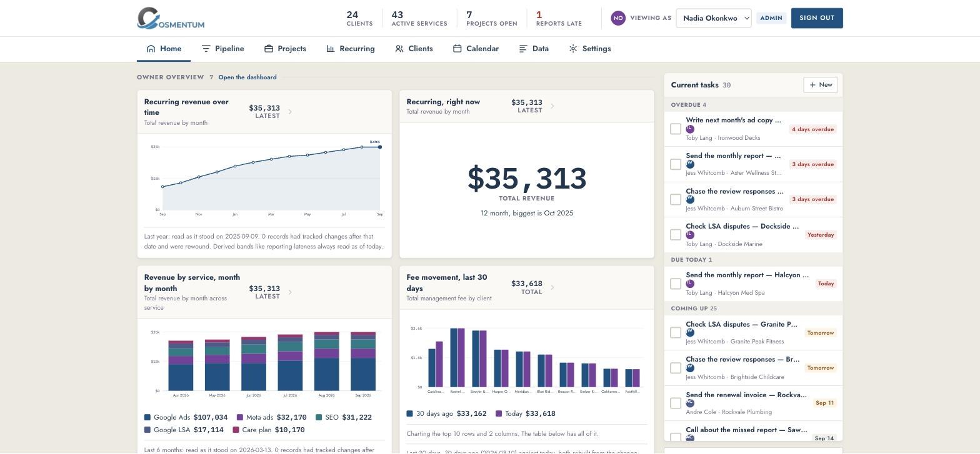Expand Fee movement last 30 days chevron
The width and height of the screenshot is (980, 454).
552,287
